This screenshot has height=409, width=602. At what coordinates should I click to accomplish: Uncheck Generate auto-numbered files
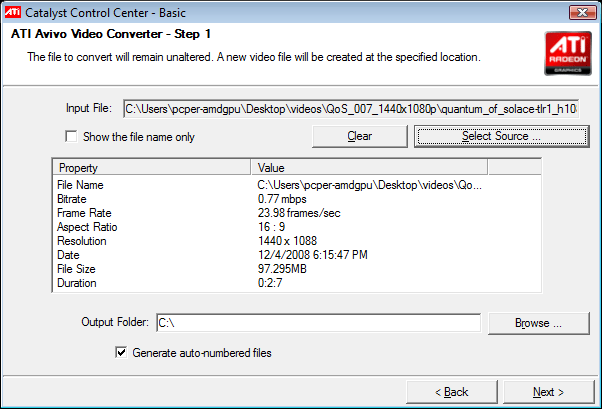coord(121,352)
